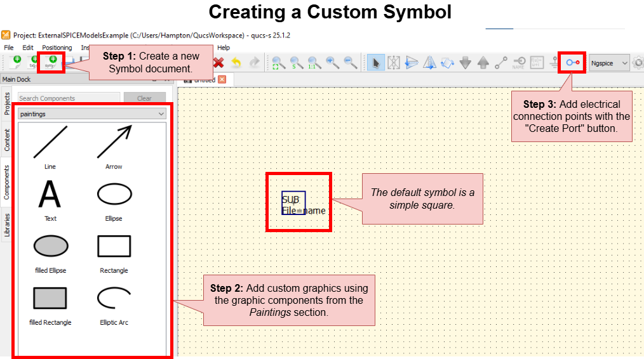Select the filled Rectangle component

(x=50, y=305)
